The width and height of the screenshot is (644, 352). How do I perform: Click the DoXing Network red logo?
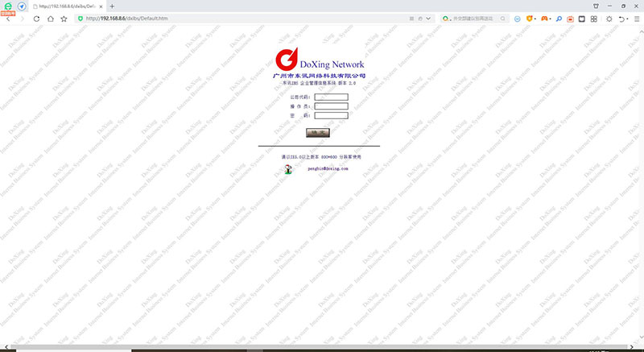[x=287, y=59]
